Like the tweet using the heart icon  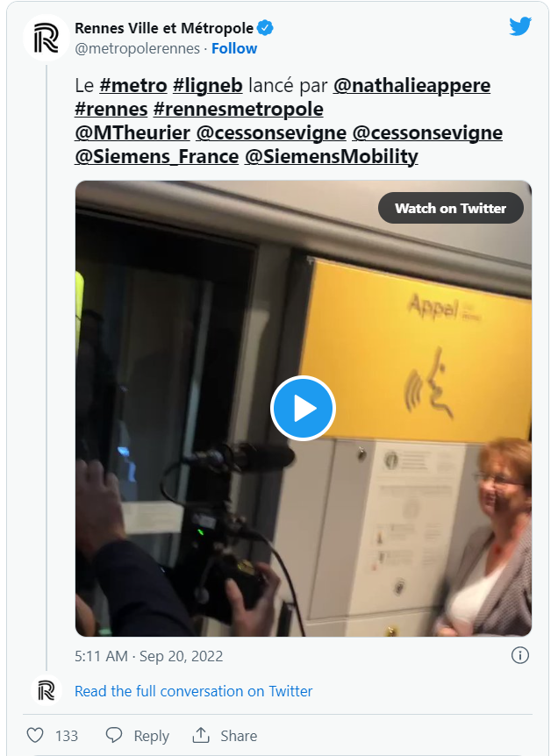pos(33,735)
